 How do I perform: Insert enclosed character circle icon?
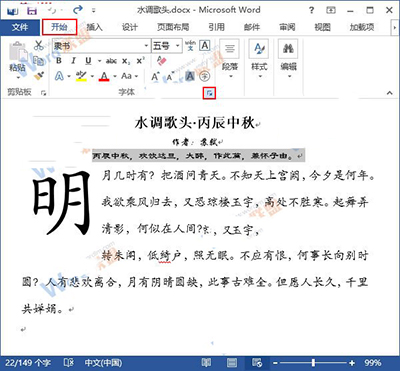click(x=205, y=77)
